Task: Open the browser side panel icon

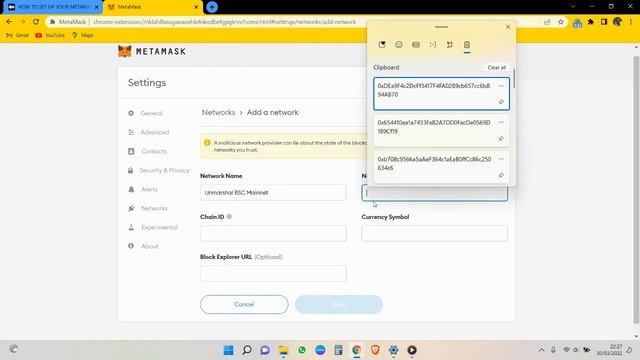Action: click(604, 22)
